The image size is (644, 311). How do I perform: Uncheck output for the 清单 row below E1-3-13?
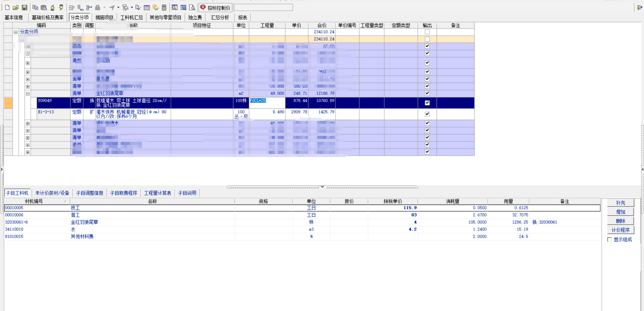coord(427,123)
